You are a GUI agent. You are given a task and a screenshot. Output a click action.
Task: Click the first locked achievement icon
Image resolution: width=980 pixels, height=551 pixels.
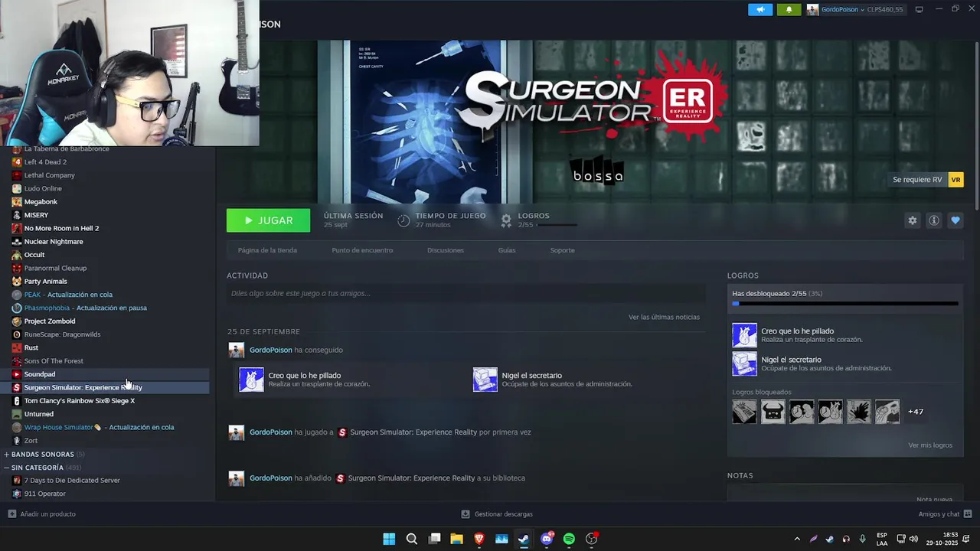[x=744, y=412]
